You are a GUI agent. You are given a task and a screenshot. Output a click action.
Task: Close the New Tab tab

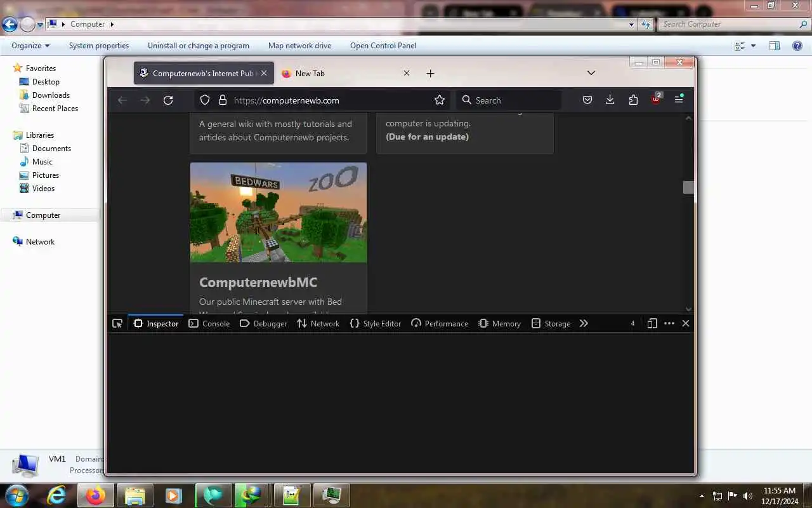tap(407, 74)
